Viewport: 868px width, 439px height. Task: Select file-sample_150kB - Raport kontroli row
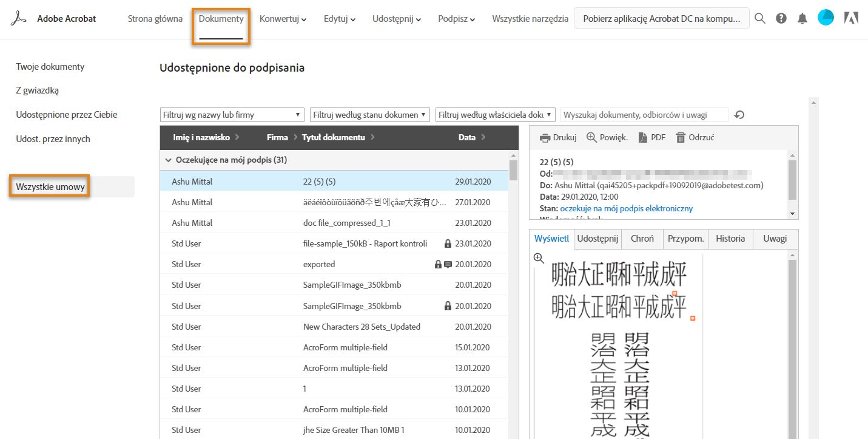[x=334, y=243]
